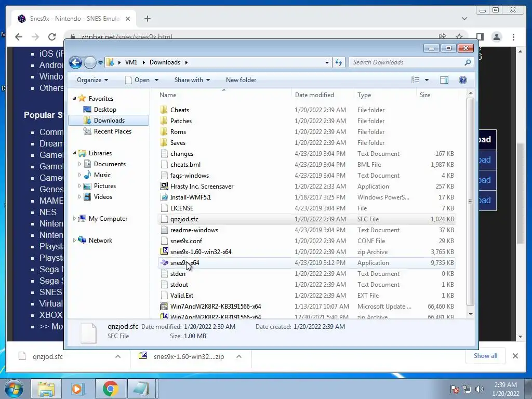
Task: Open snes9x zip download options arrow
Action: pyautogui.click(x=239, y=356)
